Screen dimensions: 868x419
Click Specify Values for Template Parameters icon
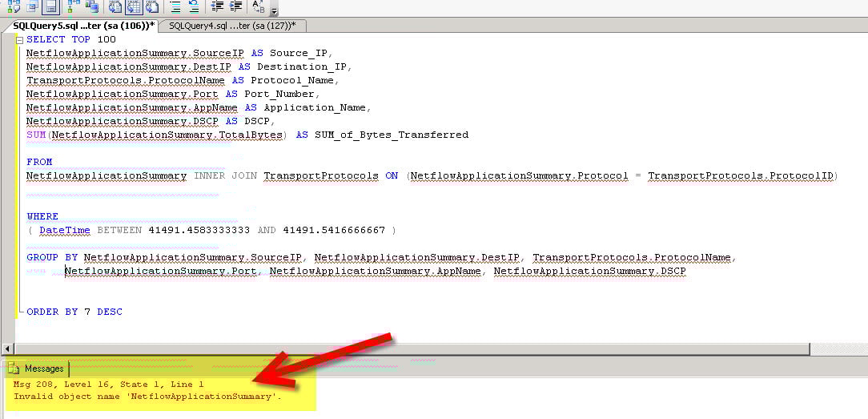pyautogui.click(x=259, y=6)
